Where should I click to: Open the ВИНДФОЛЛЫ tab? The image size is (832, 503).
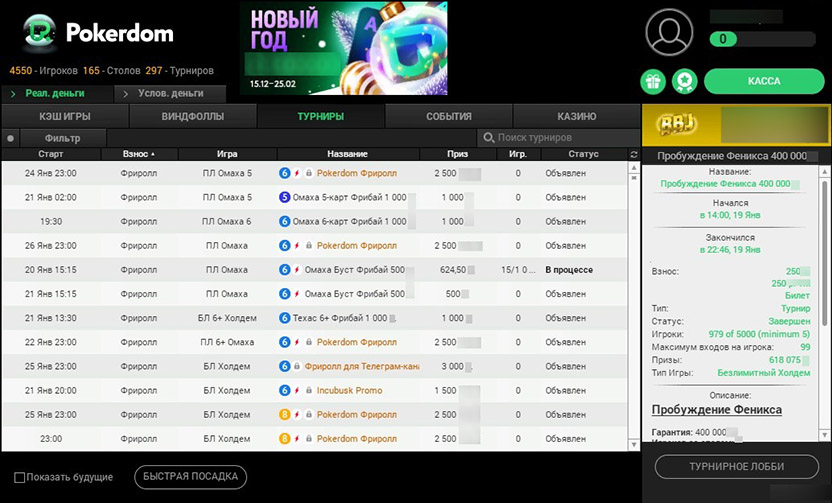[193, 116]
